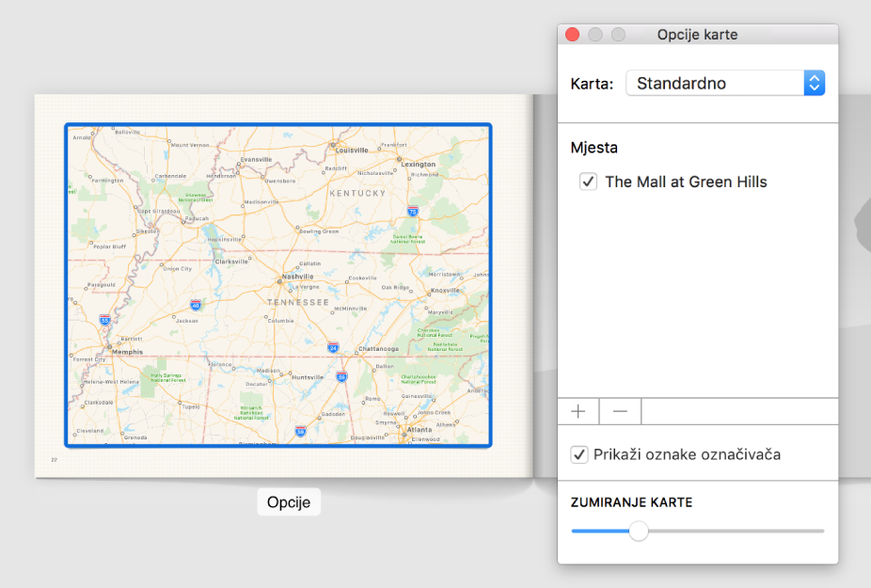Viewport: 871px width, 588px height.
Task: Close the Opcije karte window
Action: point(571,35)
